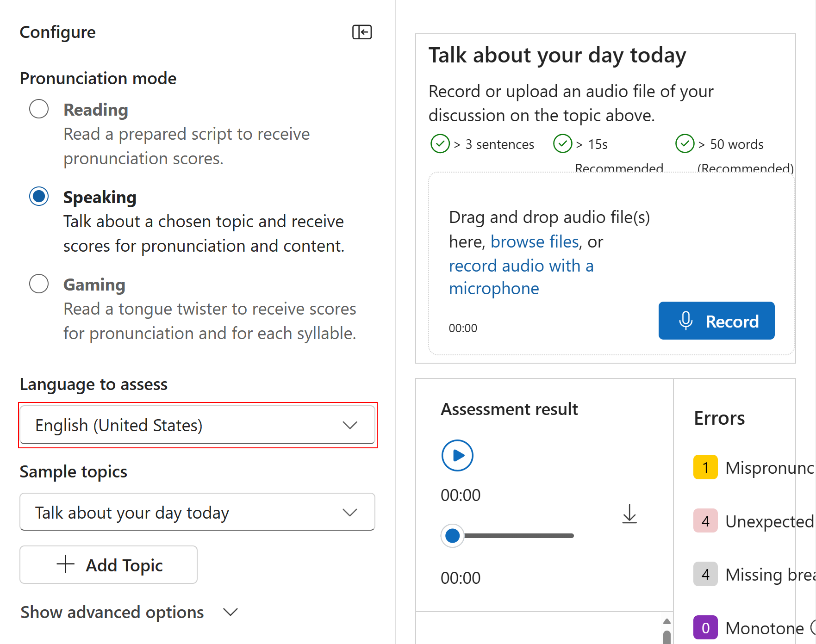
Task: Click the Add Topic button
Action: (108, 564)
